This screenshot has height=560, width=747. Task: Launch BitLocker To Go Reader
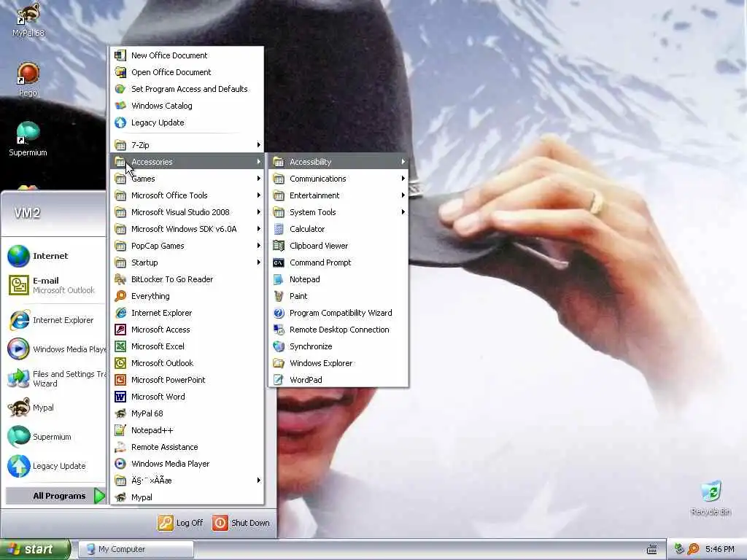187,279
